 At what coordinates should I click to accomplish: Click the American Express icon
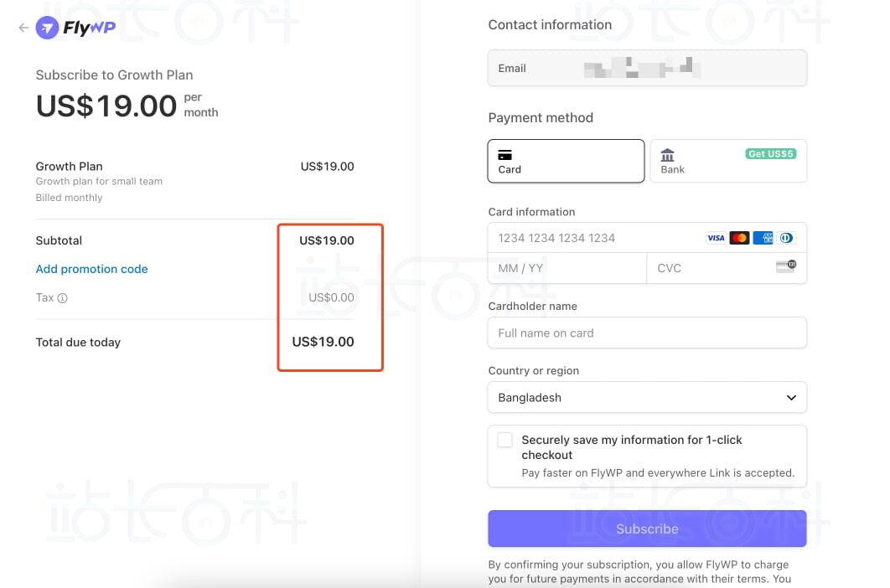pos(763,238)
